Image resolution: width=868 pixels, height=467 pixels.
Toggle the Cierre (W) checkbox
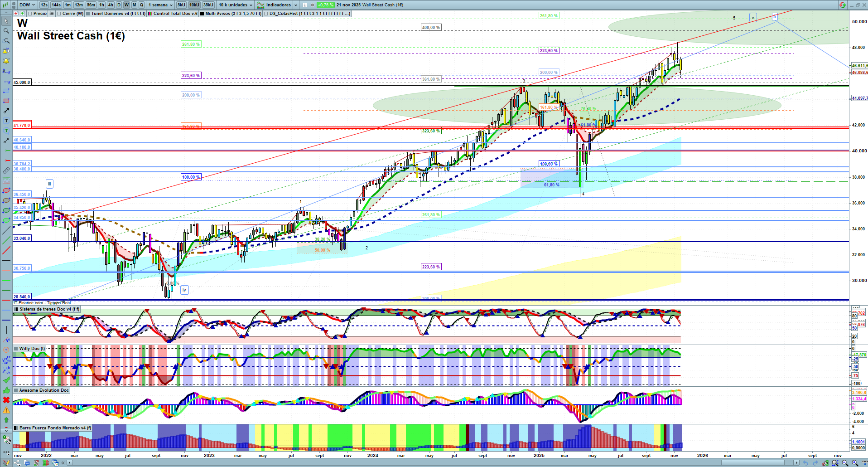[x=59, y=14]
